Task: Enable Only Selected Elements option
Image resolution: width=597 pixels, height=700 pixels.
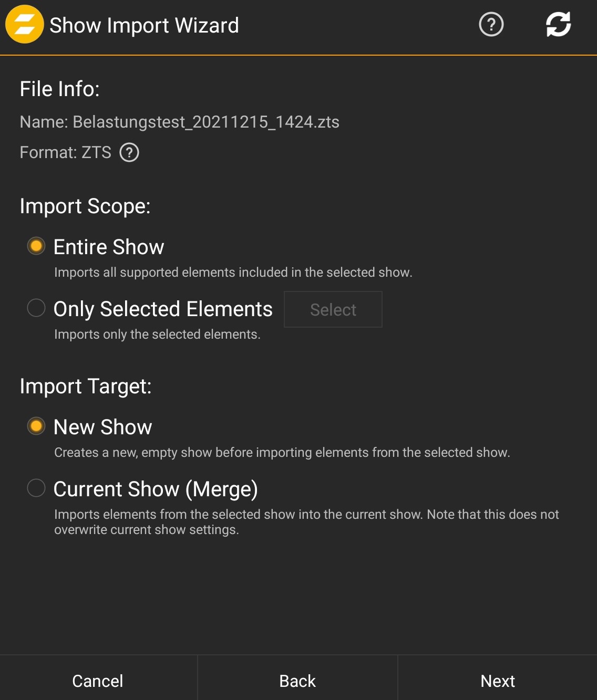Action: click(36, 308)
